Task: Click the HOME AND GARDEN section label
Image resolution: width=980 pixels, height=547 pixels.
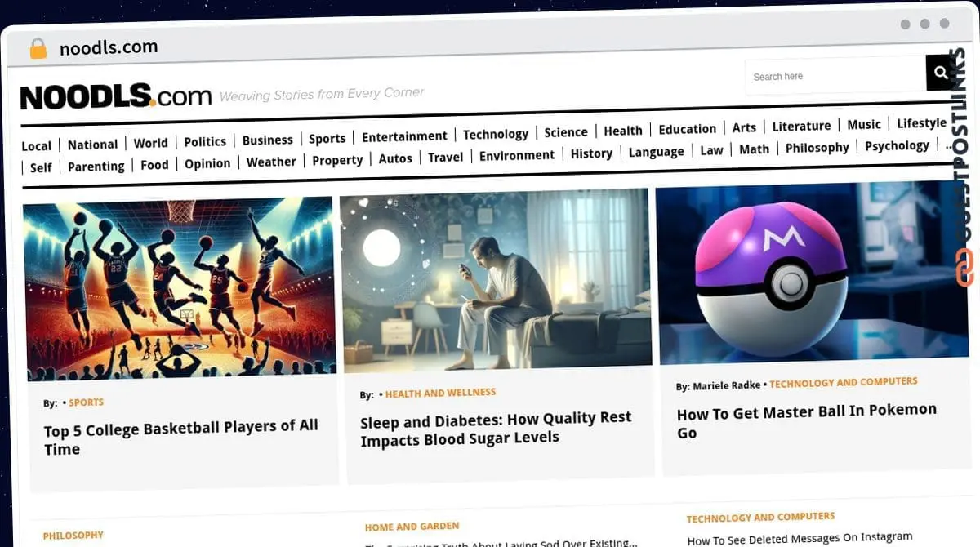Action: (412, 527)
